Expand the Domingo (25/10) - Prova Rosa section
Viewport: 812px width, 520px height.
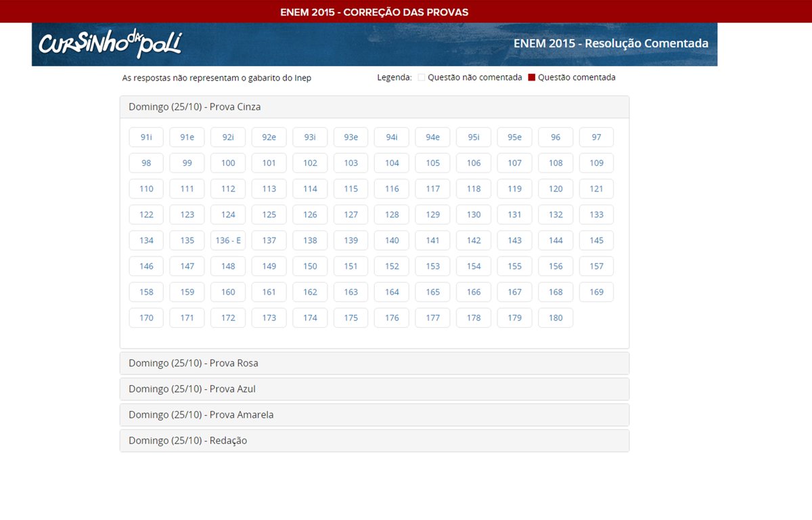click(x=374, y=363)
